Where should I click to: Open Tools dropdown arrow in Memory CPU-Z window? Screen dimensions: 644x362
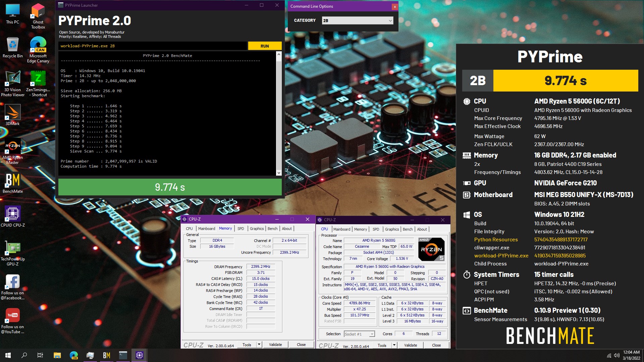coord(259,345)
